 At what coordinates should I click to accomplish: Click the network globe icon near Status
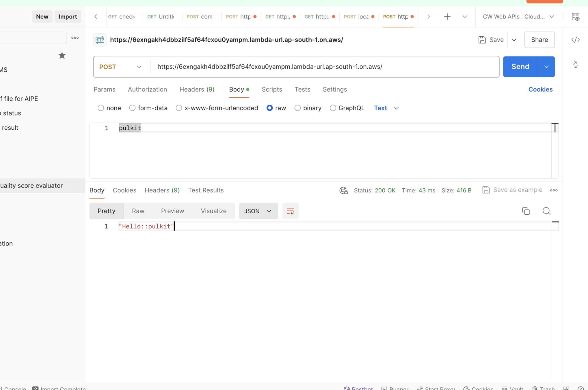(343, 190)
